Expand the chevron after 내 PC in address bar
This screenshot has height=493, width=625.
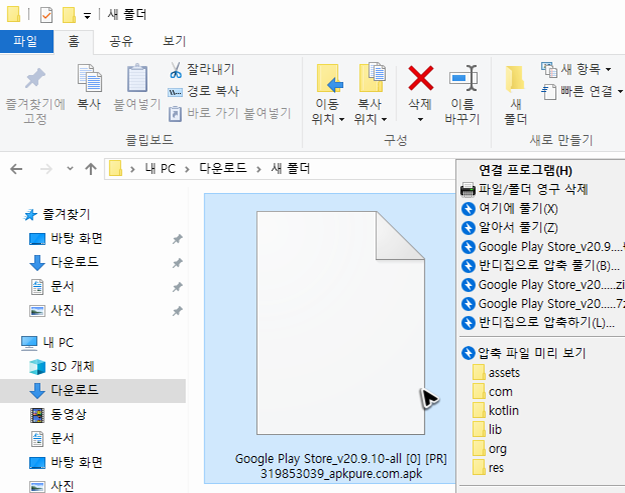point(187,170)
